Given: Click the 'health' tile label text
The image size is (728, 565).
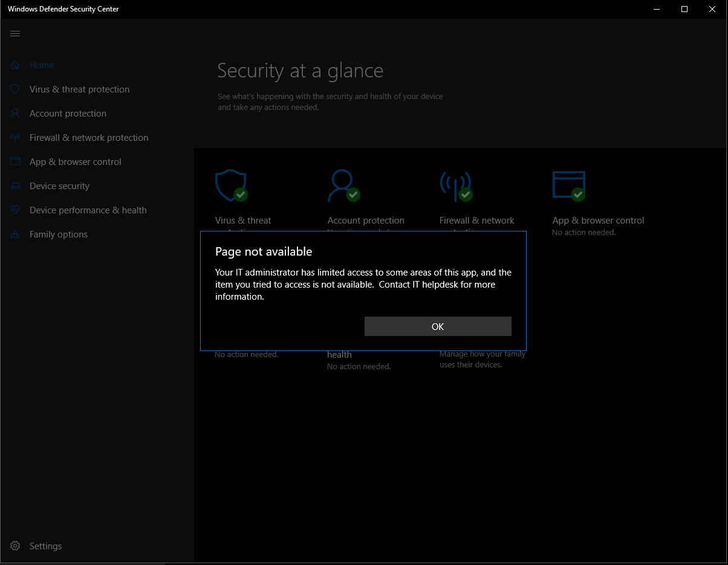Looking at the screenshot, I should click(339, 355).
